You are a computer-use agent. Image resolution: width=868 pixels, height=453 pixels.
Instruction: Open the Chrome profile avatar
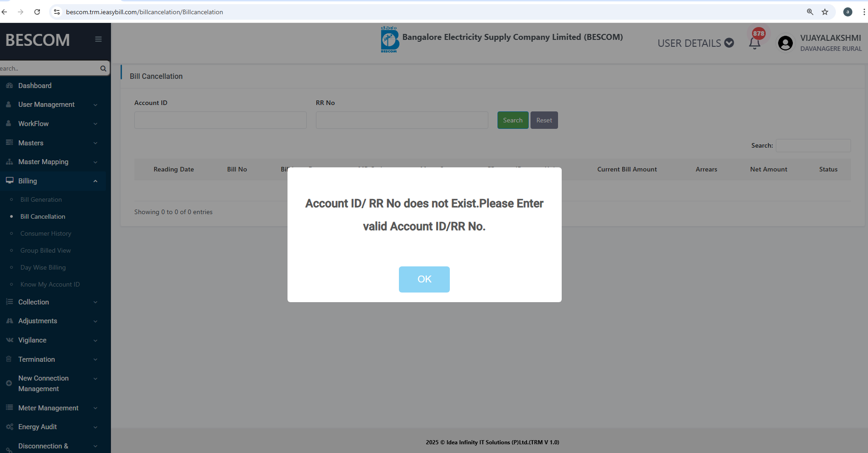click(x=848, y=12)
